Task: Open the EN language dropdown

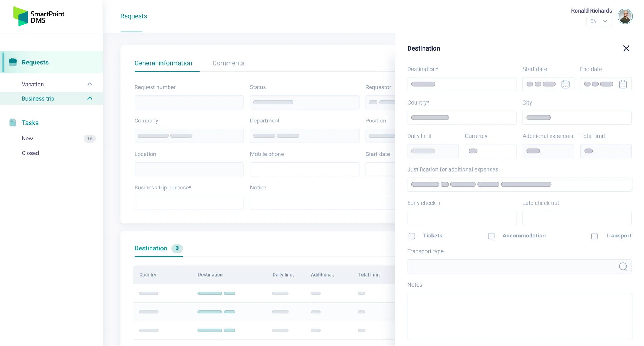Action: (599, 21)
